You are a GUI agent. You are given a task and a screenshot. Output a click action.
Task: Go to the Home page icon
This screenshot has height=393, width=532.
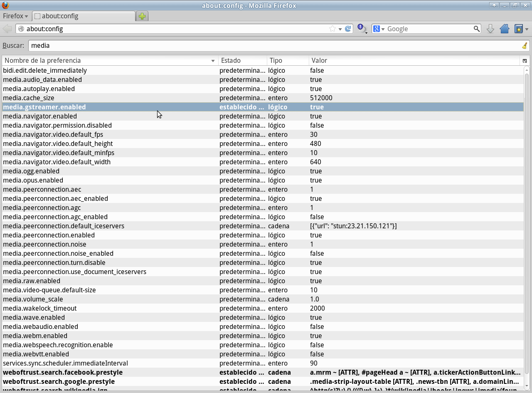coord(505,29)
